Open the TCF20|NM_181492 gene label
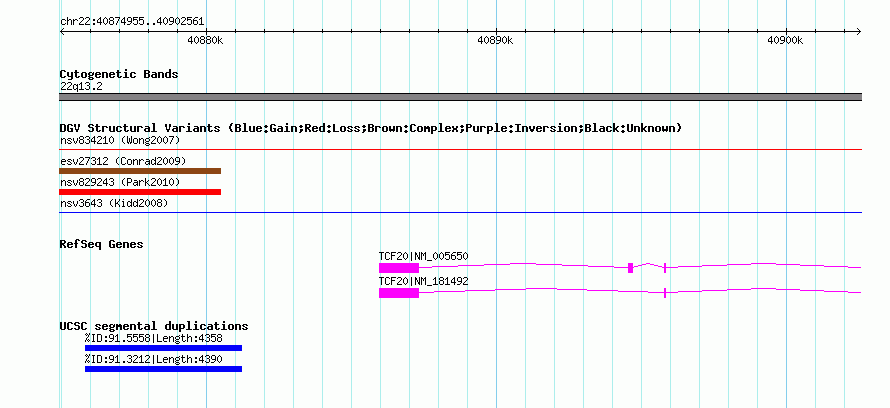 coord(423,281)
